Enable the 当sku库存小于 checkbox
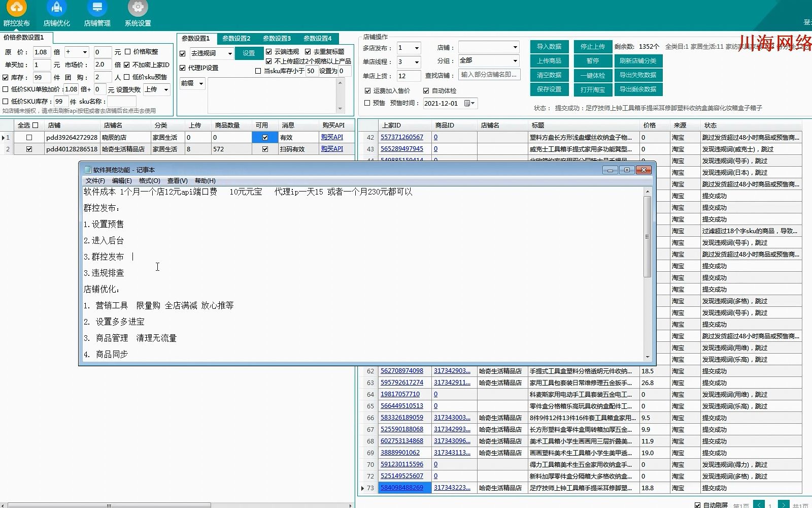This screenshot has width=812, height=508. point(258,71)
